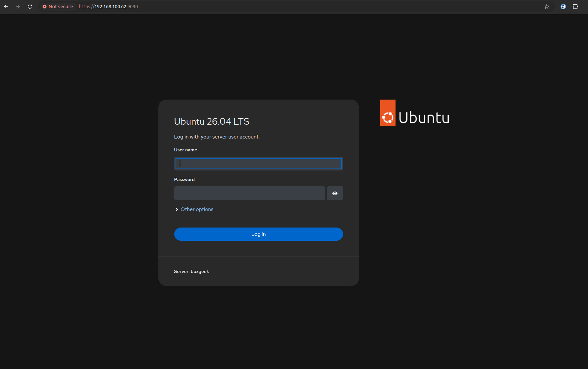Expand the Other options section

(194, 209)
